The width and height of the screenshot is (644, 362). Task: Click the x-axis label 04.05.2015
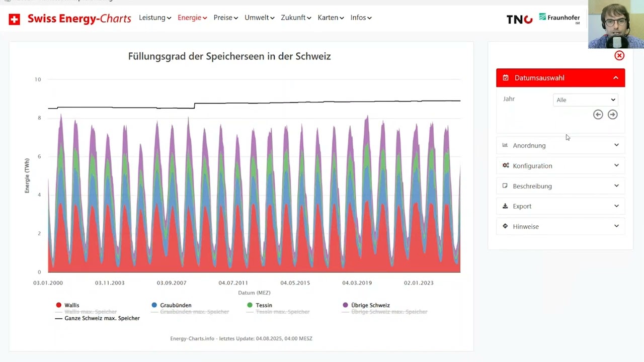click(295, 283)
